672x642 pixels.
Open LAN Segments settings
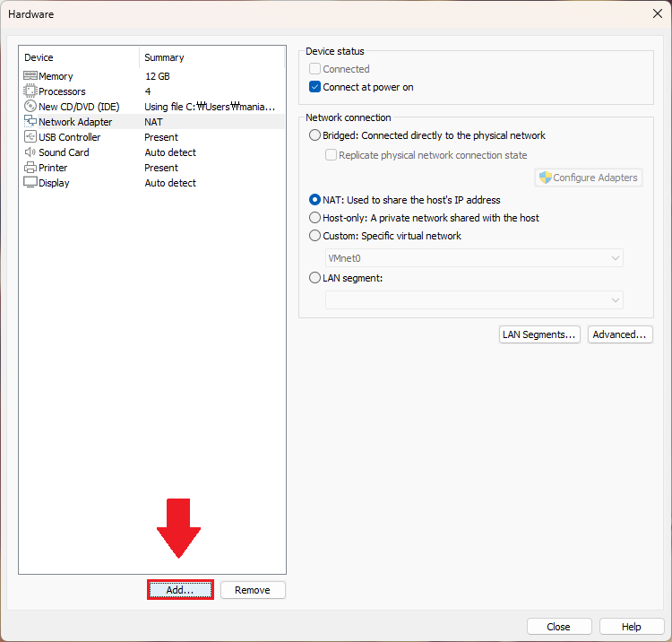[x=539, y=334]
